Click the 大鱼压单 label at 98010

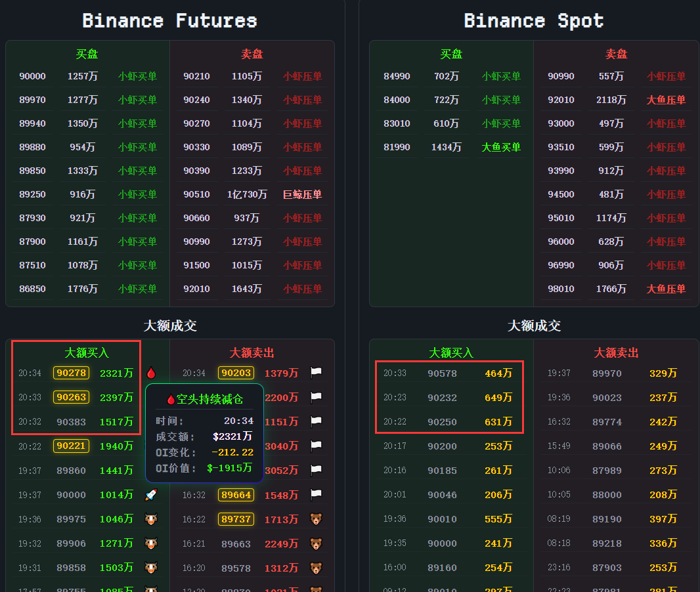coord(666,289)
